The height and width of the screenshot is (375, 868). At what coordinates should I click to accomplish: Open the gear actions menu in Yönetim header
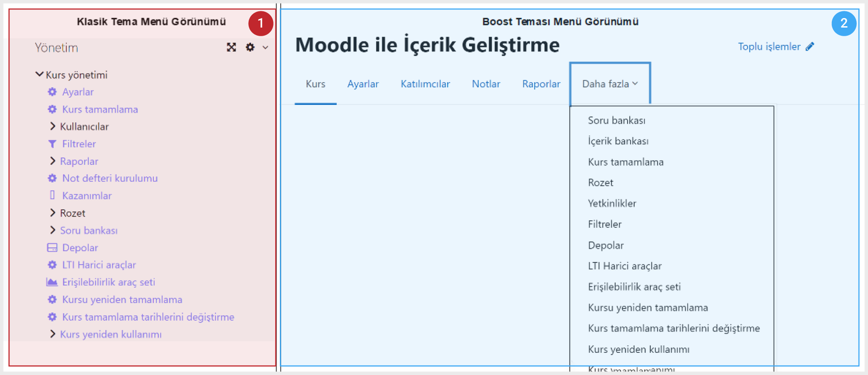250,47
